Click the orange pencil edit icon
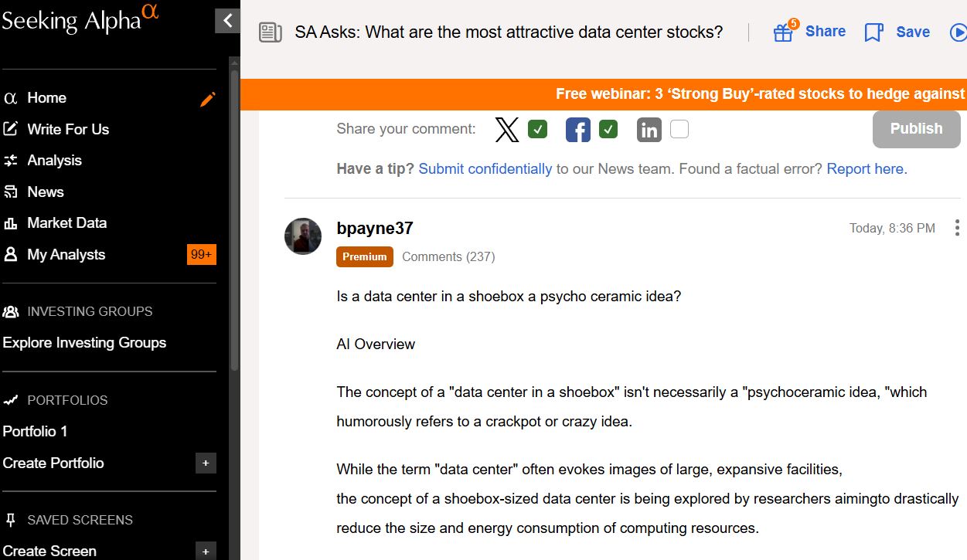This screenshot has height=560, width=967. [207, 99]
